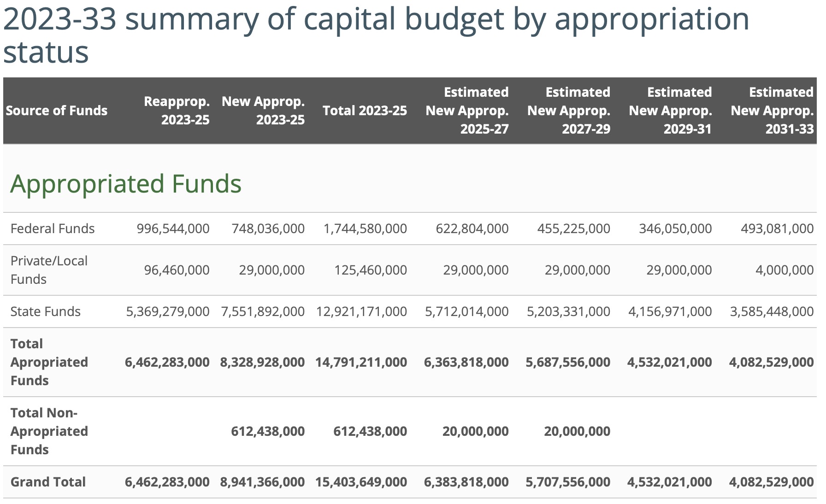826x504 pixels.
Task: Click the green 'Appropriated Funds' section heading
Action: click(126, 184)
